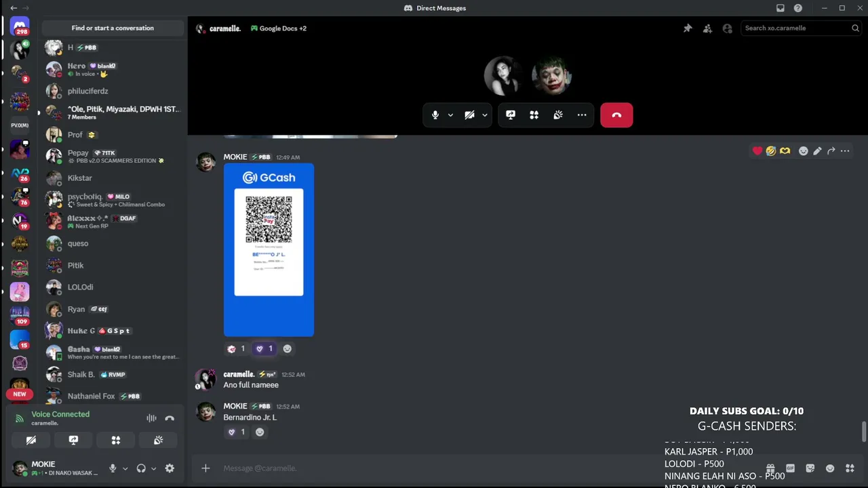
Task: Open the Kikstar direct message
Action: 113,178
